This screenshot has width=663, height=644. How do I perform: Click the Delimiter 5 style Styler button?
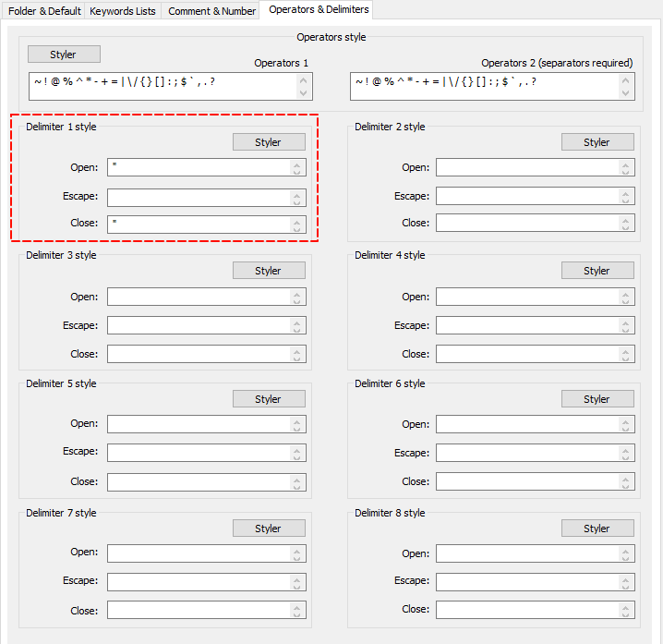268,399
